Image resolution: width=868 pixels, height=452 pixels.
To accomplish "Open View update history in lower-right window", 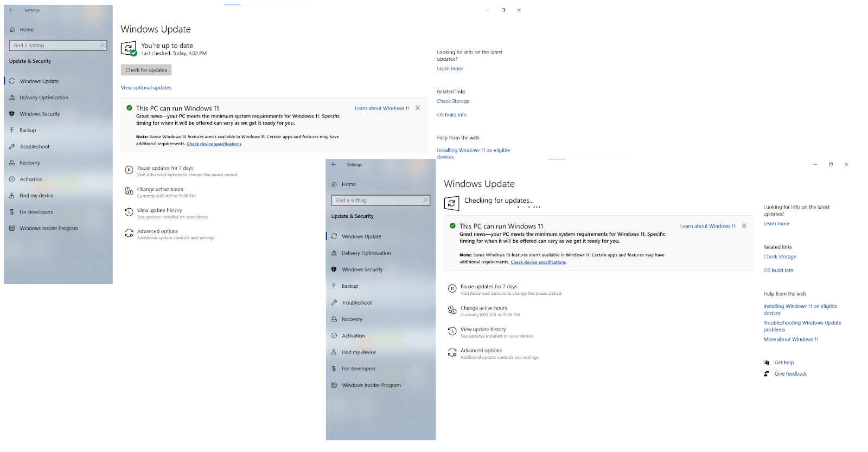I will tap(483, 330).
